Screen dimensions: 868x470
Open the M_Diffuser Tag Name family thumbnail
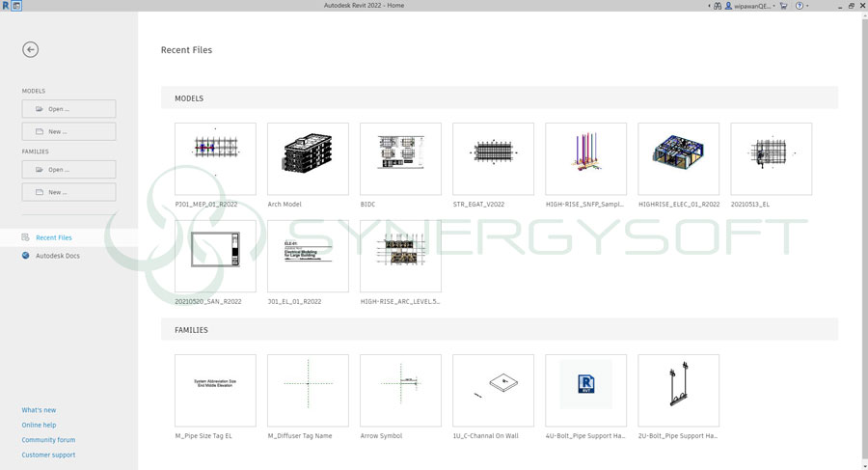click(308, 390)
